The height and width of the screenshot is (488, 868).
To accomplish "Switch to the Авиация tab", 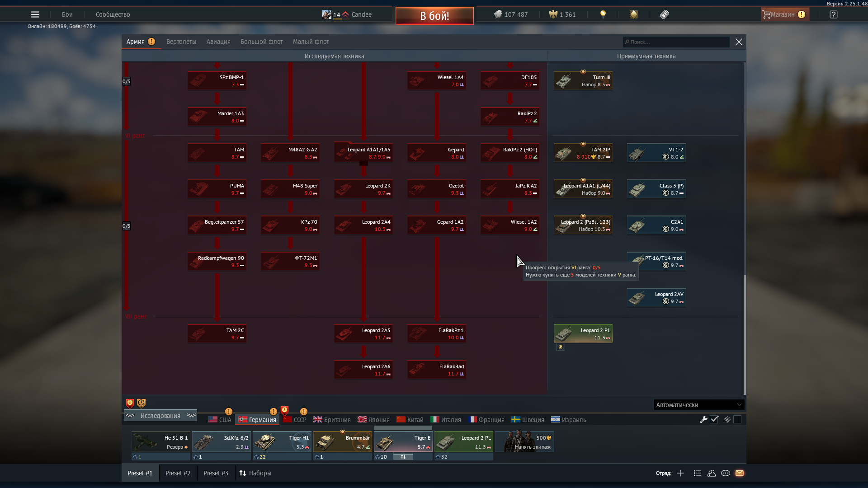I will 218,42.
